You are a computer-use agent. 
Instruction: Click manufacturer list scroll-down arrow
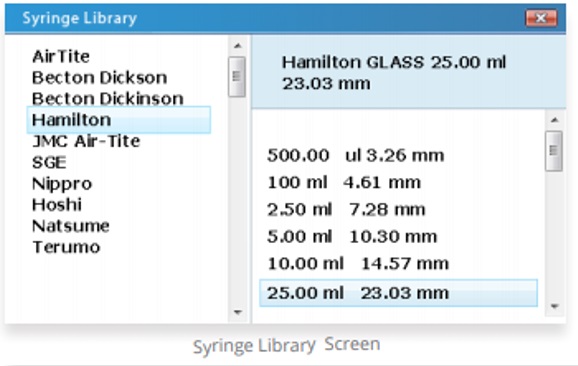point(238,313)
